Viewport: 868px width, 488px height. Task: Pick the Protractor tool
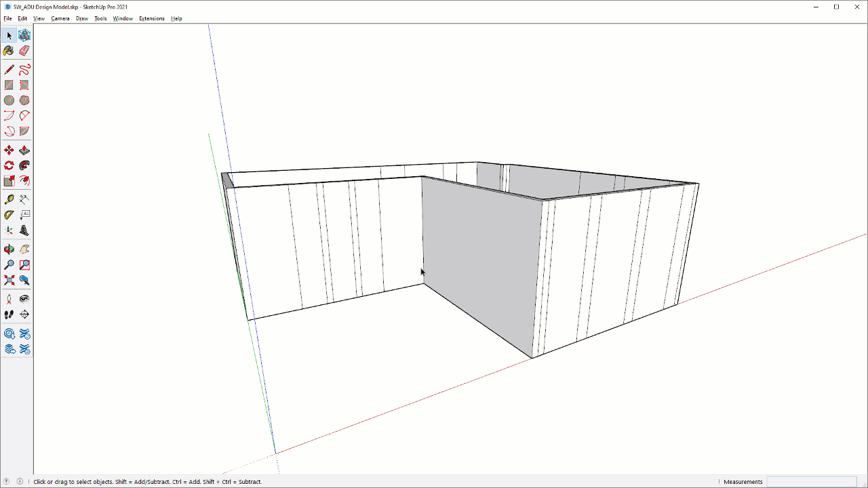(x=9, y=215)
